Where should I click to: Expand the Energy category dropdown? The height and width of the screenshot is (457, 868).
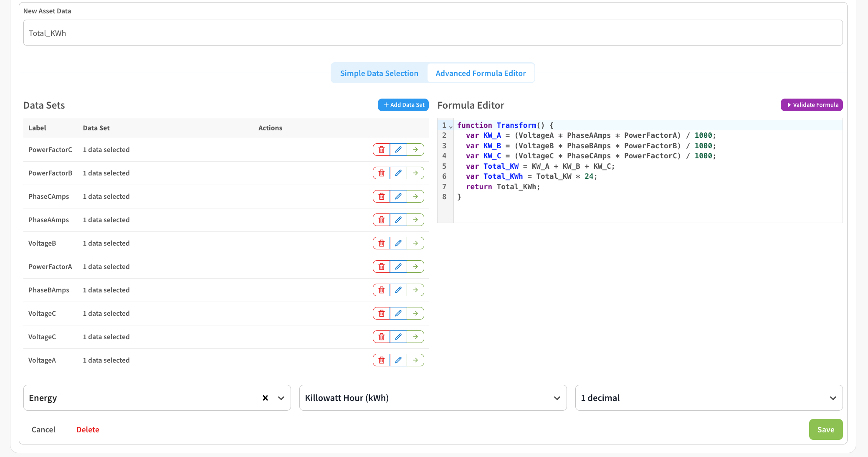281,398
